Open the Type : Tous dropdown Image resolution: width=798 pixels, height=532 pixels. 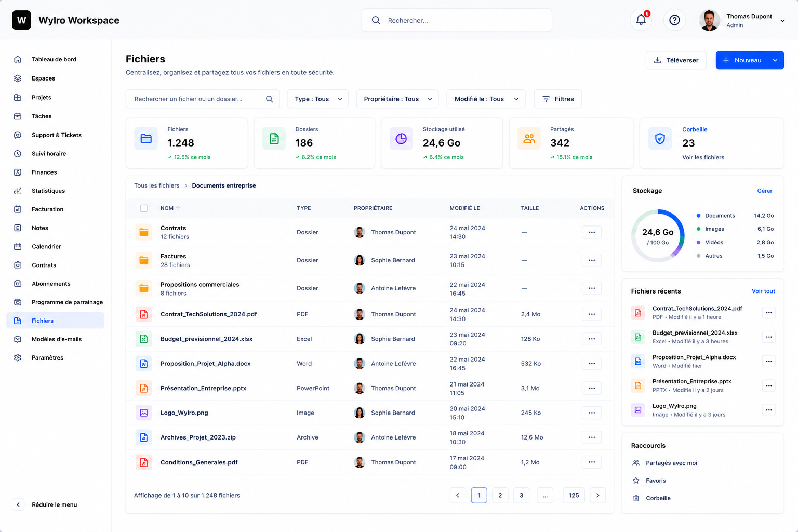318,99
